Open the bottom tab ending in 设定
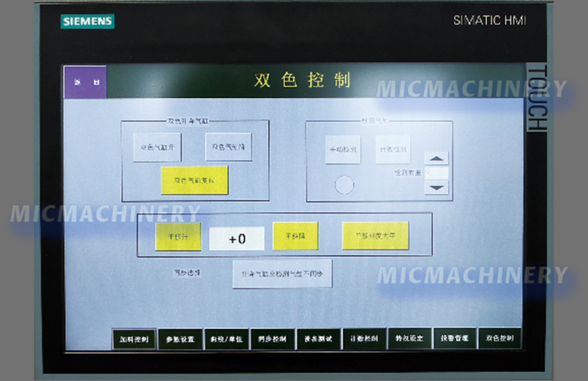This screenshot has width=588, height=381. [409, 338]
